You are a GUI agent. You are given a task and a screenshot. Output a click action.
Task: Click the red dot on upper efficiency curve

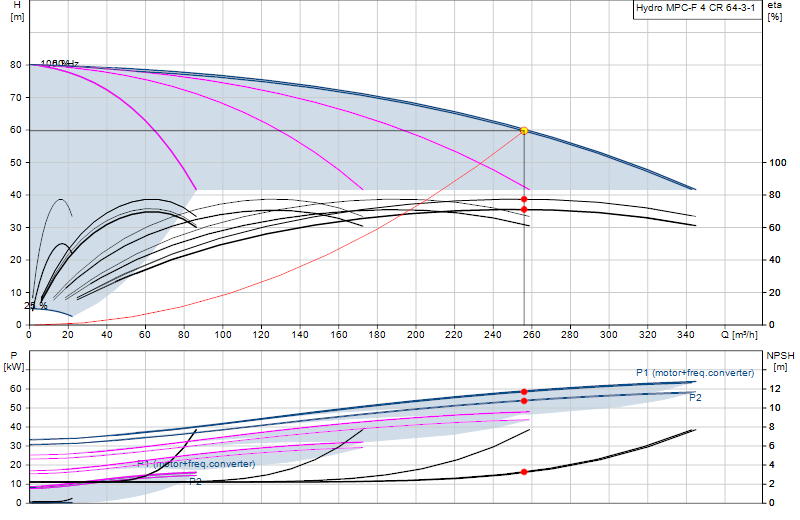(524, 200)
